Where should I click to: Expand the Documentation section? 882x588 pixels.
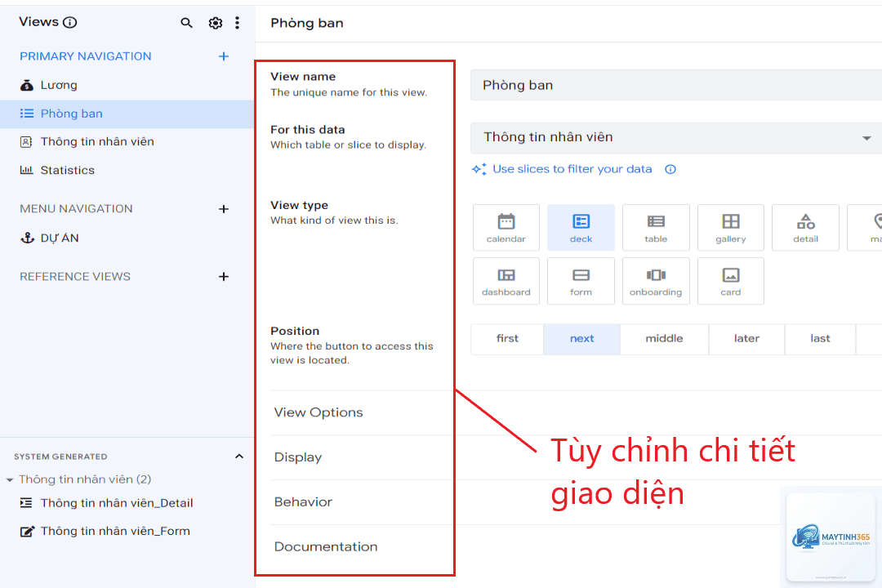point(326,547)
